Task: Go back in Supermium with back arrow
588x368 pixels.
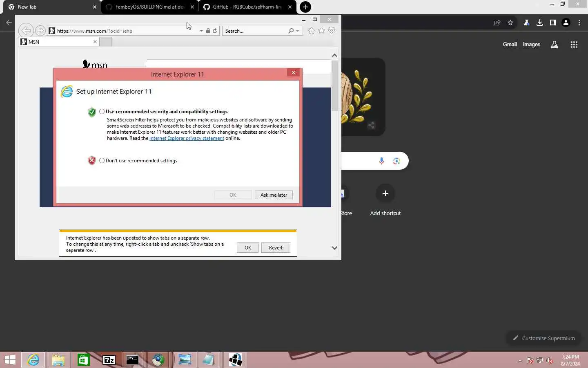Action: point(9,23)
